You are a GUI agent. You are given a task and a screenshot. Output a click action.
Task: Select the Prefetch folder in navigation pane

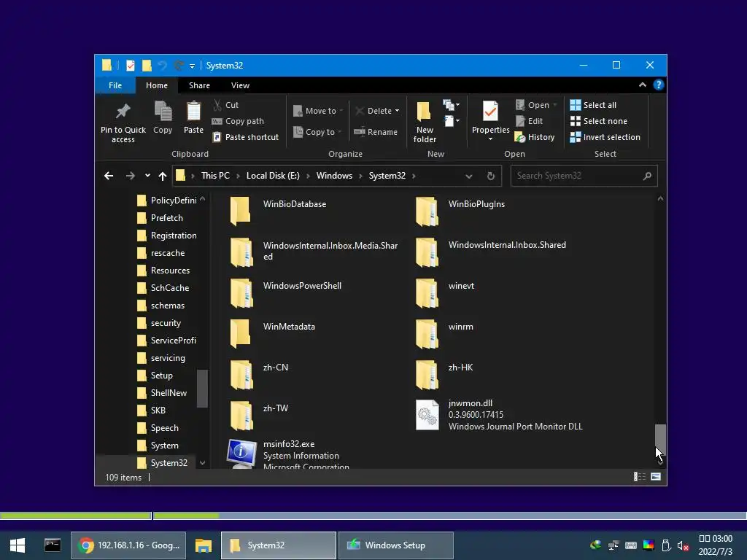167,217
